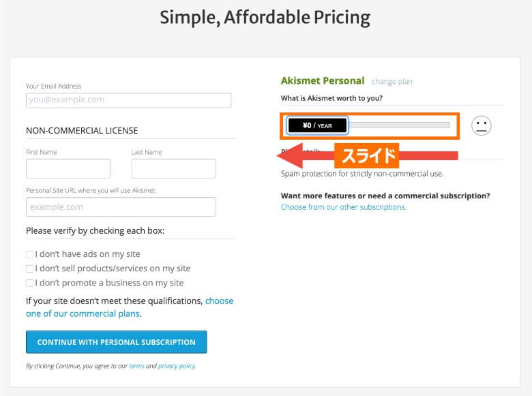Click the "Simple, Affordable Pricing" page title

tap(265, 17)
